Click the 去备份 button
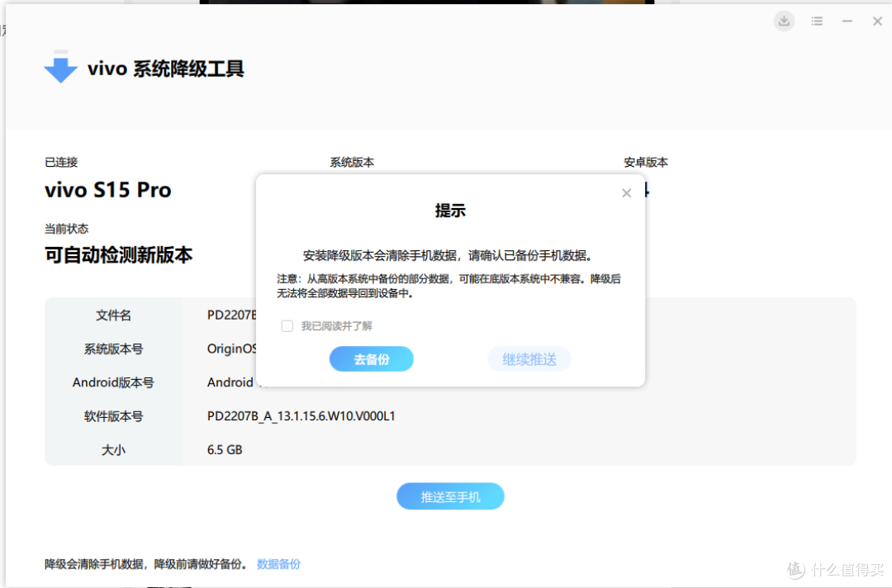Viewport: 892px width, 588px height. point(372,358)
